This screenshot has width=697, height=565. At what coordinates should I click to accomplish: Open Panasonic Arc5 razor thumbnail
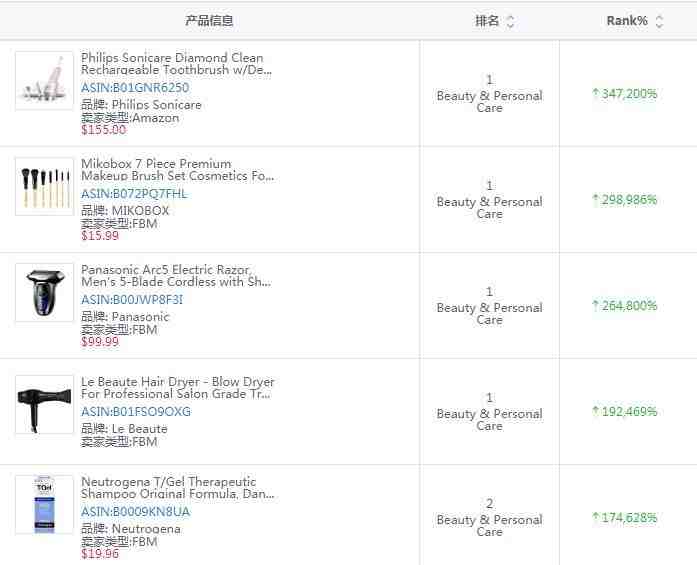click(x=44, y=292)
